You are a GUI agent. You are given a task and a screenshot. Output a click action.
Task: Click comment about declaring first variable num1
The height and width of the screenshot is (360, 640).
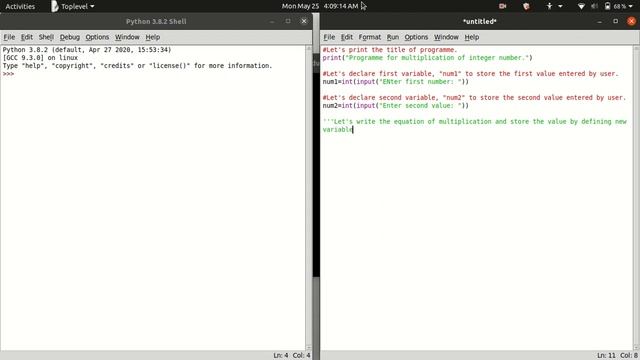[471, 74]
